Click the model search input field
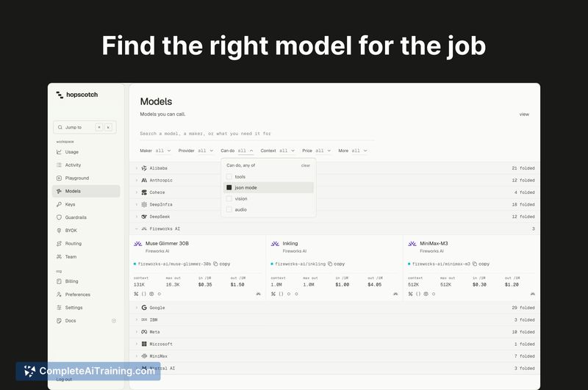 click(x=257, y=134)
